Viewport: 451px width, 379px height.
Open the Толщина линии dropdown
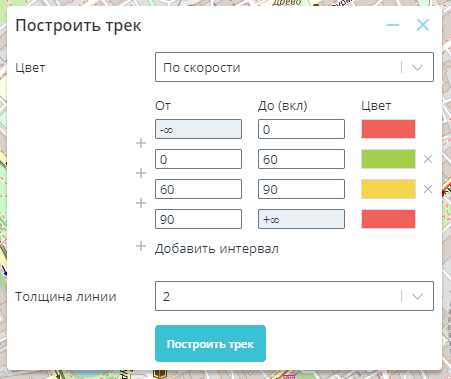(294, 296)
